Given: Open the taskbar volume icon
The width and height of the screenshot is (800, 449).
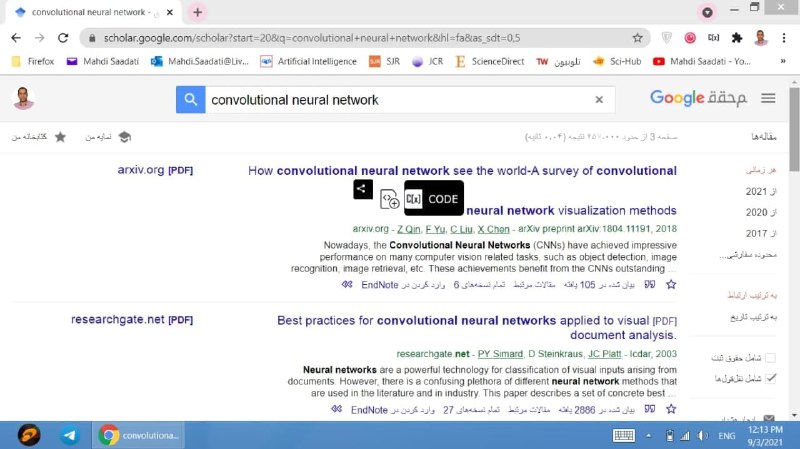Looking at the screenshot, I should point(703,436).
